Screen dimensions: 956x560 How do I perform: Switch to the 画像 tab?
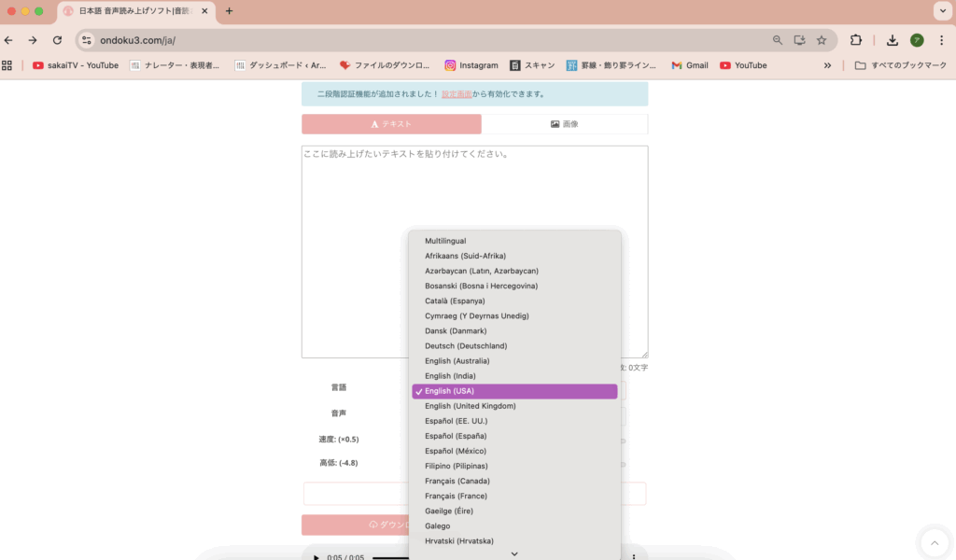564,124
